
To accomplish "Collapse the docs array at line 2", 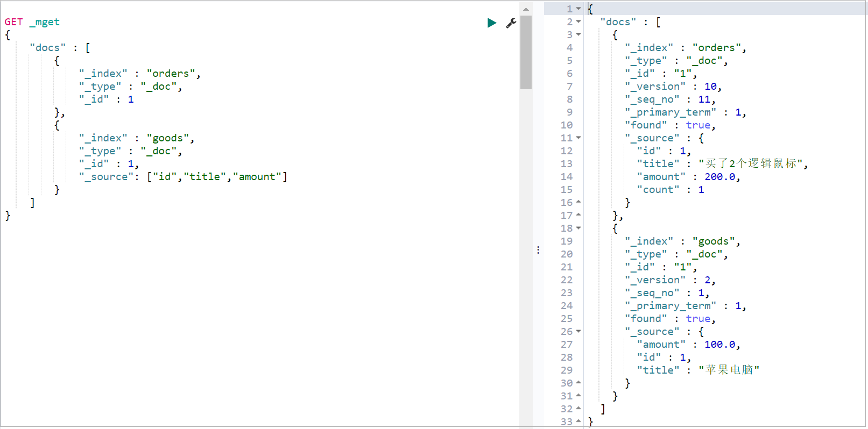I will [578, 22].
